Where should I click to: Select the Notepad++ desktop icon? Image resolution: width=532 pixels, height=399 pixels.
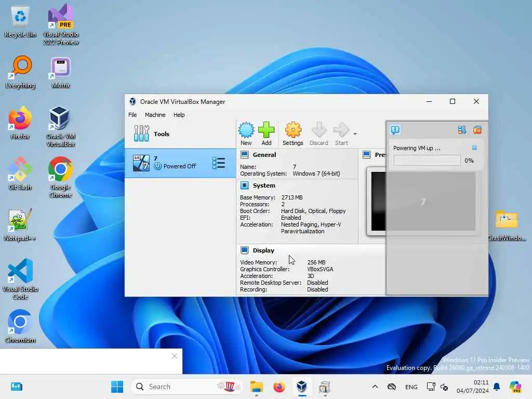[20, 224]
